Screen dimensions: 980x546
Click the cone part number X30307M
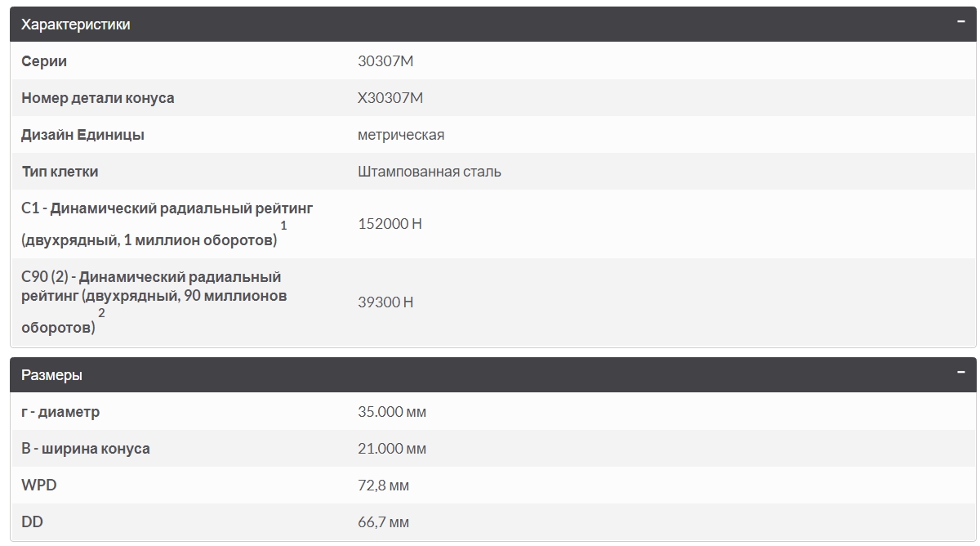coord(390,98)
